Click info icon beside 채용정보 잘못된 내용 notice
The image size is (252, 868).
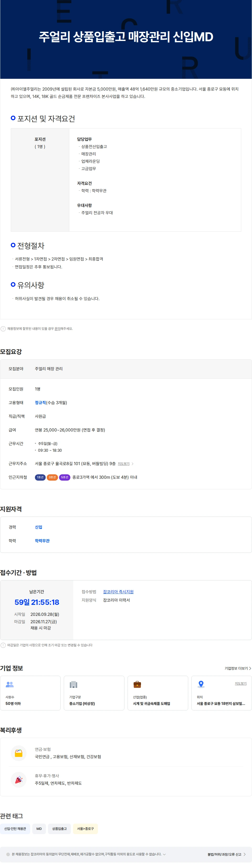pyautogui.click(x=3, y=329)
